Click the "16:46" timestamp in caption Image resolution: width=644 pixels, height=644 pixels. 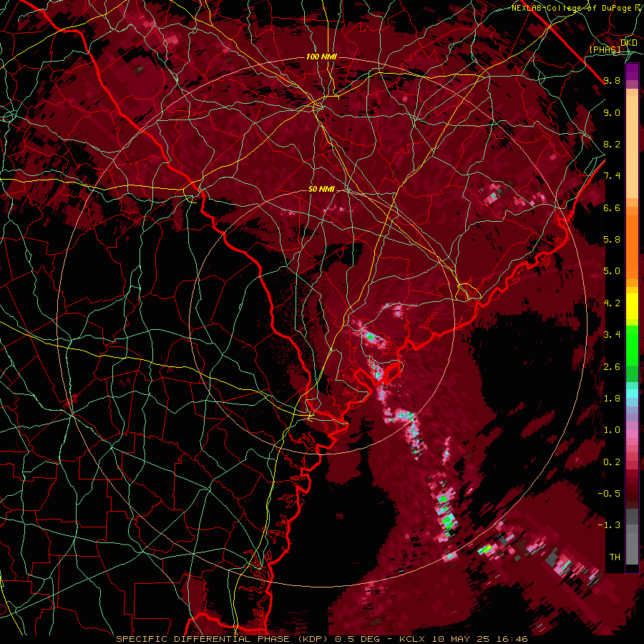point(511,639)
